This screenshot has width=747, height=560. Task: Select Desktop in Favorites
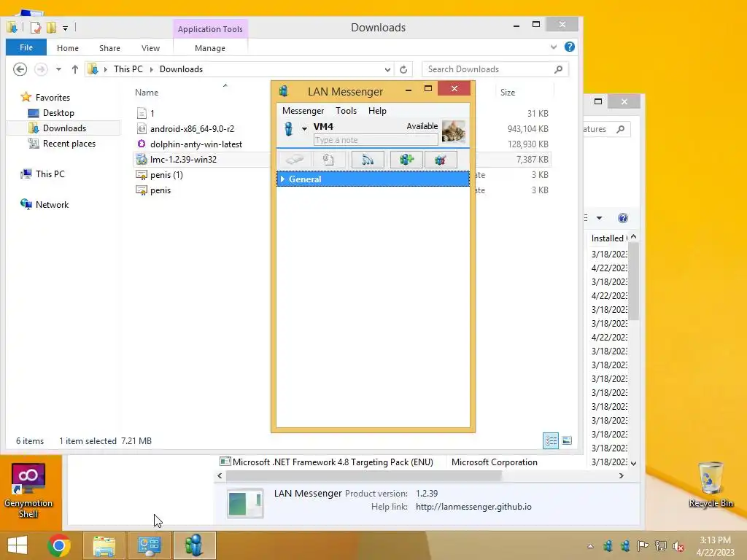pyautogui.click(x=58, y=113)
